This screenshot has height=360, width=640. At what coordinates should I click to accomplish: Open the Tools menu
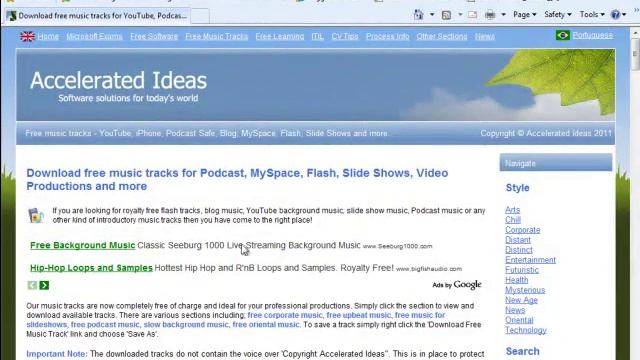pos(592,15)
